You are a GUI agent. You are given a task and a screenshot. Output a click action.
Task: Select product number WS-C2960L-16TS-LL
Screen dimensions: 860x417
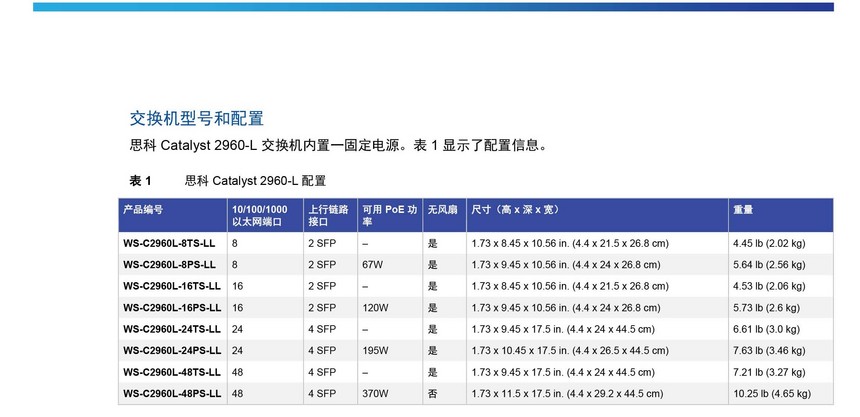point(172,286)
